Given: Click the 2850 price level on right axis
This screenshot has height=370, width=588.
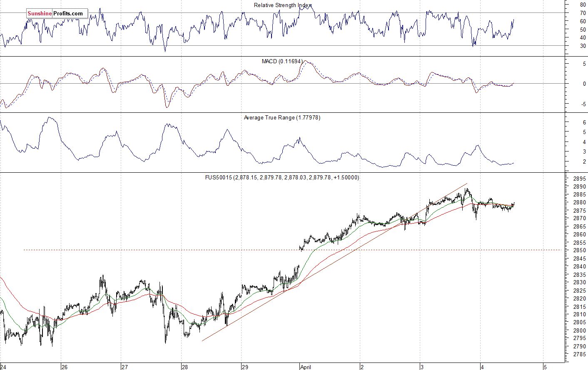Looking at the screenshot, I should pyautogui.click(x=579, y=251).
